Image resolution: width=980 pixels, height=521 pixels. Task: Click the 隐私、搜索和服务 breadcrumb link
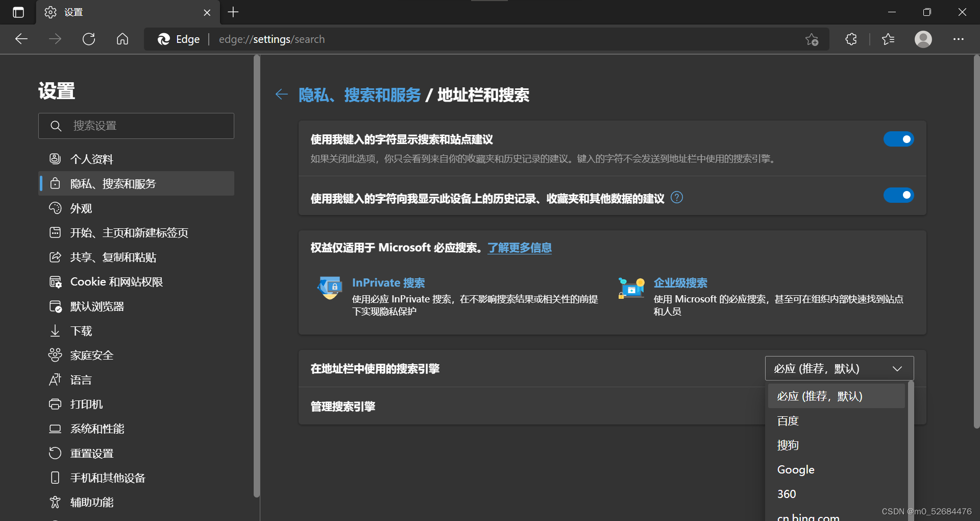click(359, 95)
